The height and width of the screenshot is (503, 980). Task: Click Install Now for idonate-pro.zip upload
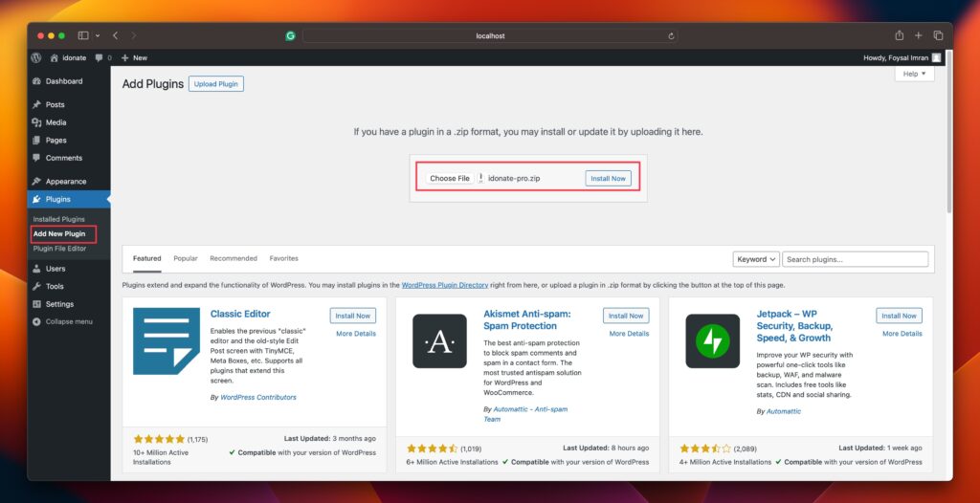point(608,178)
